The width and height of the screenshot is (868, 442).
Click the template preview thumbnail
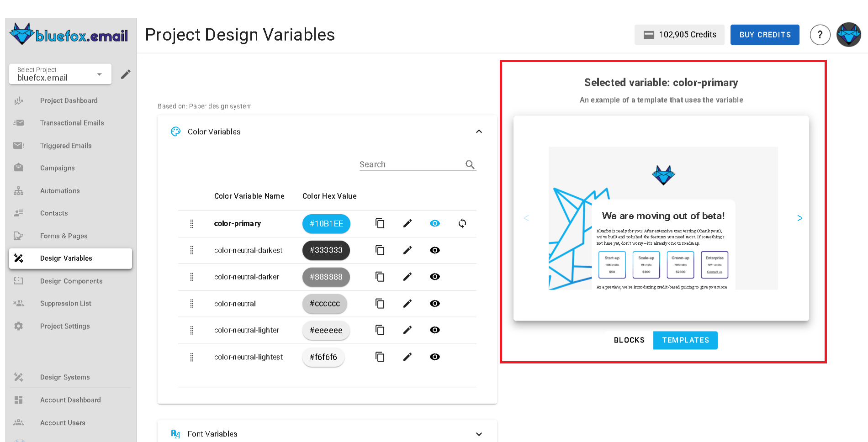point(663,218)
